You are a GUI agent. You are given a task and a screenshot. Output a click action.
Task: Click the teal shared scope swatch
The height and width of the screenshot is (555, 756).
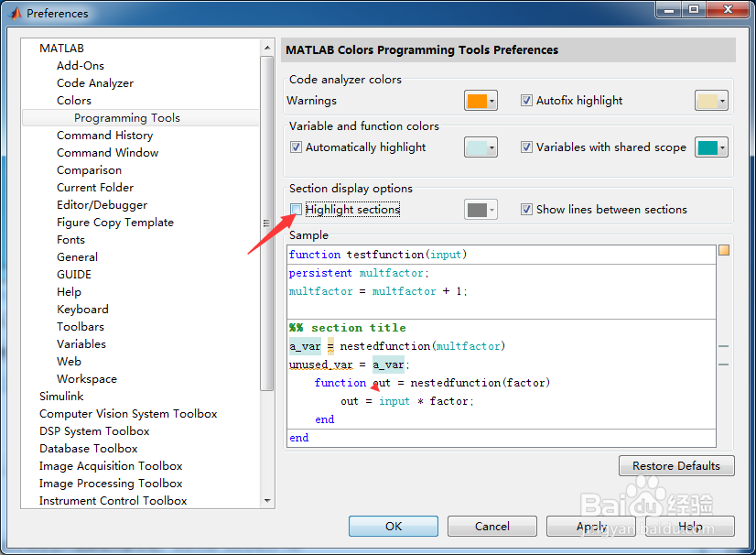point(707,147)
